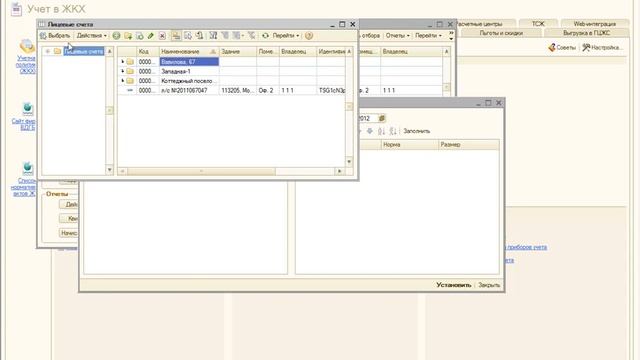Screen dimensions: 640x360
Task: Expand the Западная-1 folder row
Action: pyautogui.click(x=122, y=71)
